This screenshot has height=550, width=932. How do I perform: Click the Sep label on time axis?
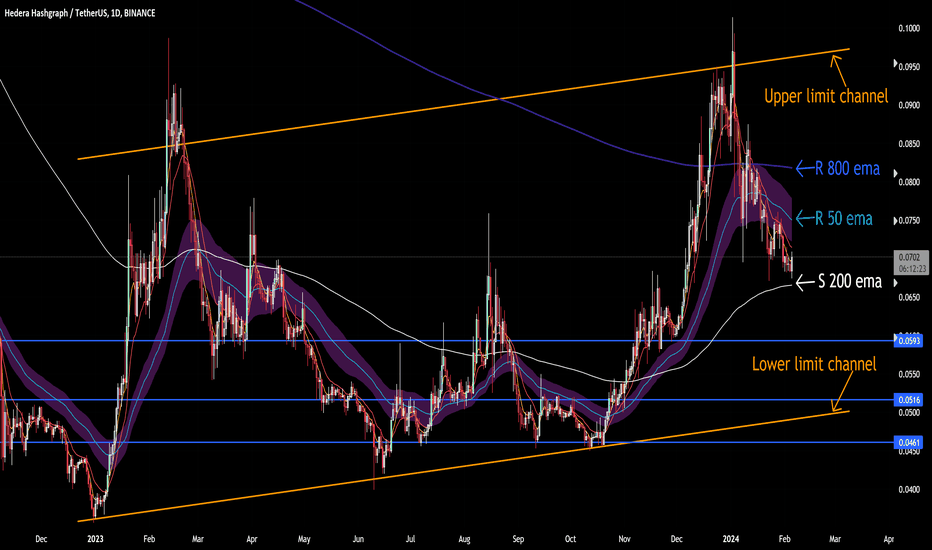(518, 539)
